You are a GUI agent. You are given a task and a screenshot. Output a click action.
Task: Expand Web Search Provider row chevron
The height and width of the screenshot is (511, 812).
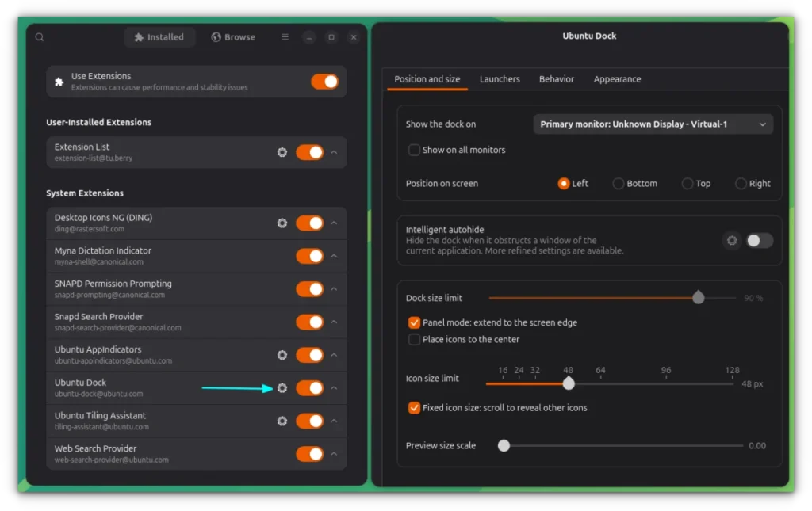point(334,454)
